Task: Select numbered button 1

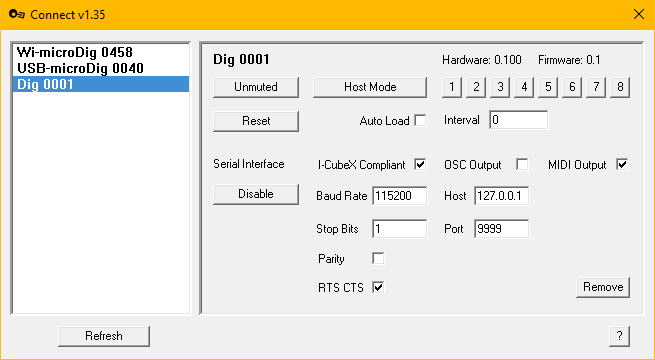Action: point(452,87)
